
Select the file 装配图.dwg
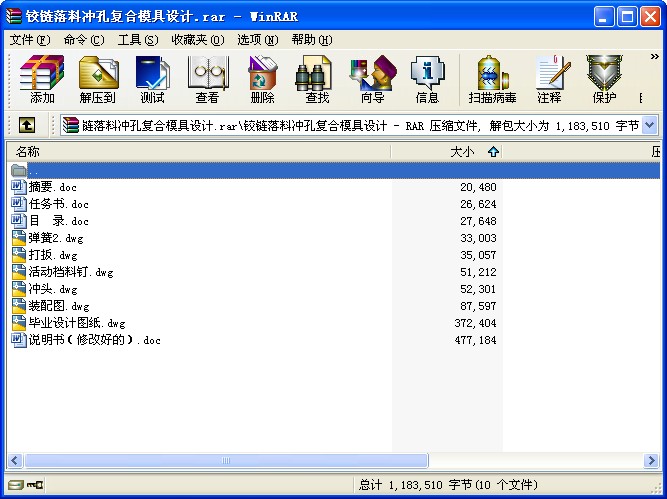click(x=59, y=306)
